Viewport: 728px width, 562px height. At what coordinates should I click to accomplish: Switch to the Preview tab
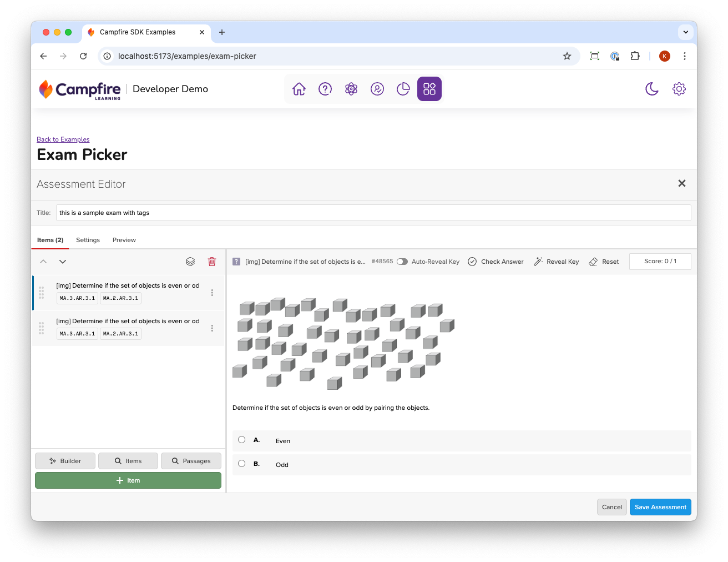(x=124, y=240)
